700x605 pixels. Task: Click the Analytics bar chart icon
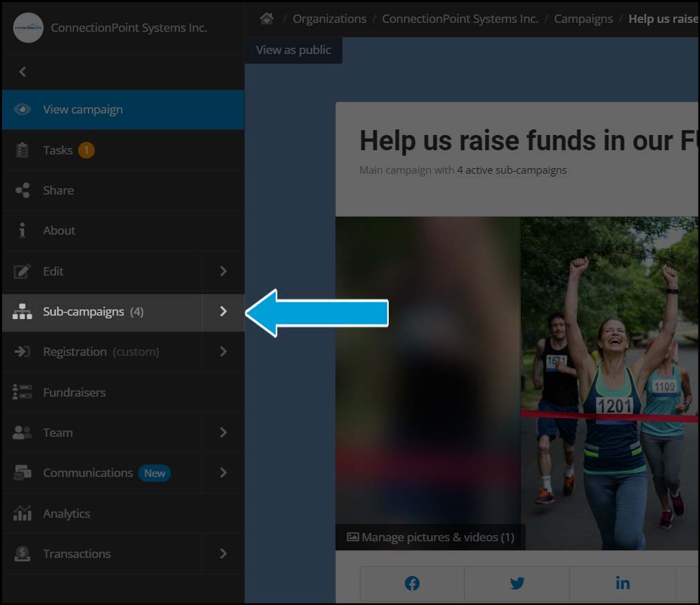23,514
